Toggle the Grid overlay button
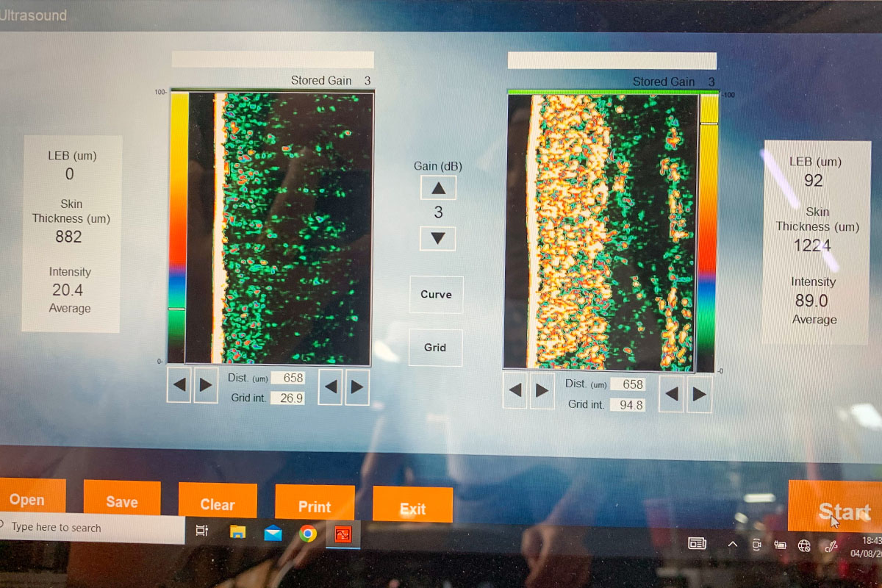The width and height of the screenshot is (882, 588). point(435,348)
